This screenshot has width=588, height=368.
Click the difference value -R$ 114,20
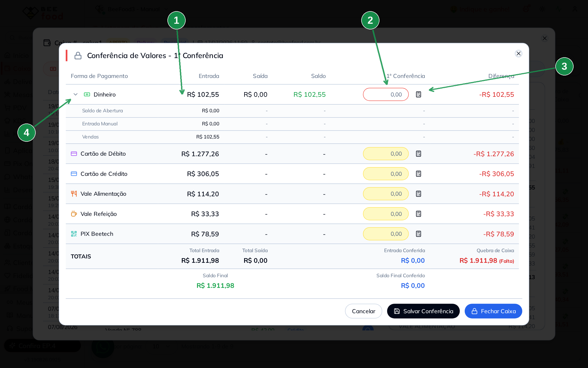pyautogui.click(x=497, y=194)
